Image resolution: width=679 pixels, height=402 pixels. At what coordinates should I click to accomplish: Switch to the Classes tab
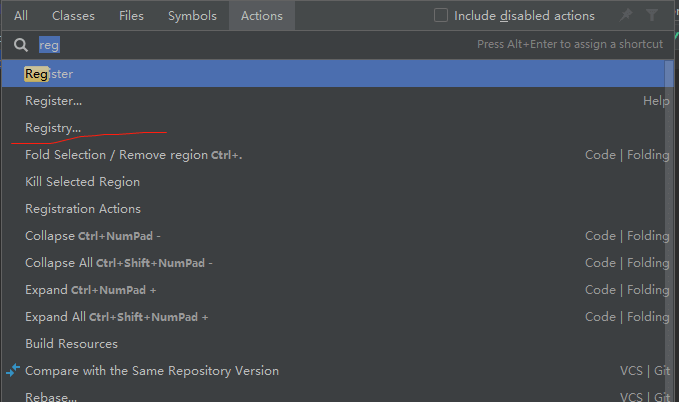pos(73,16)
